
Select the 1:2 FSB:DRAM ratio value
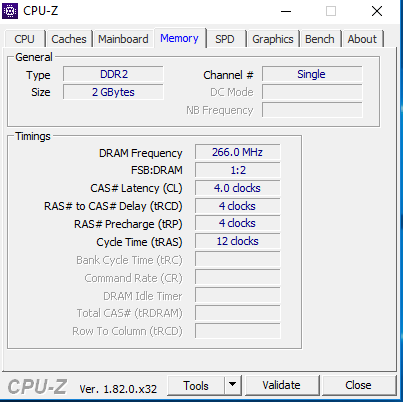(237, 170)
